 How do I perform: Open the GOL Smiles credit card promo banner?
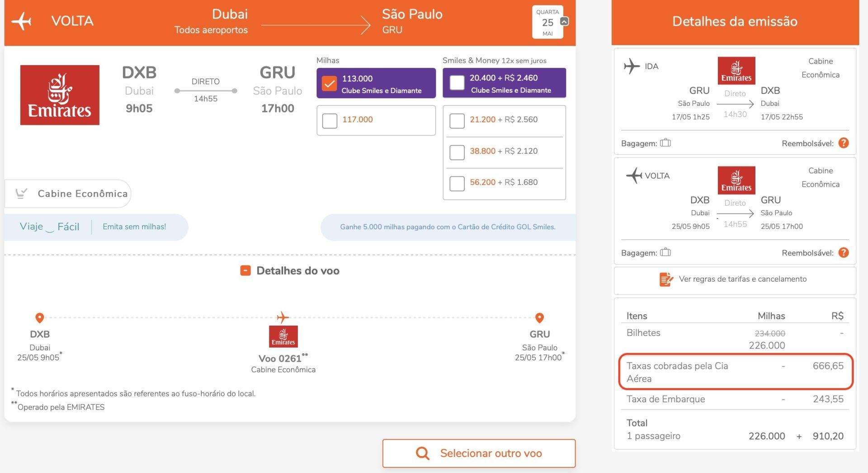[448, 227]
